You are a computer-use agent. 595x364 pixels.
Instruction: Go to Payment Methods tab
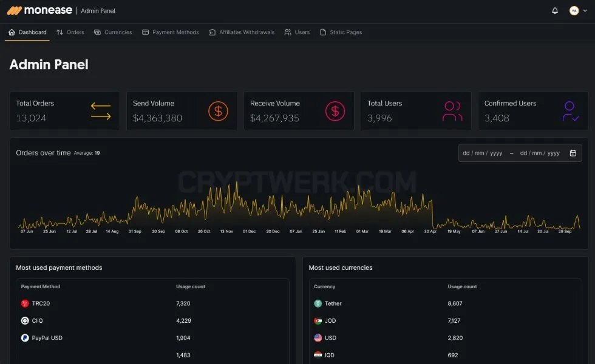171,32
